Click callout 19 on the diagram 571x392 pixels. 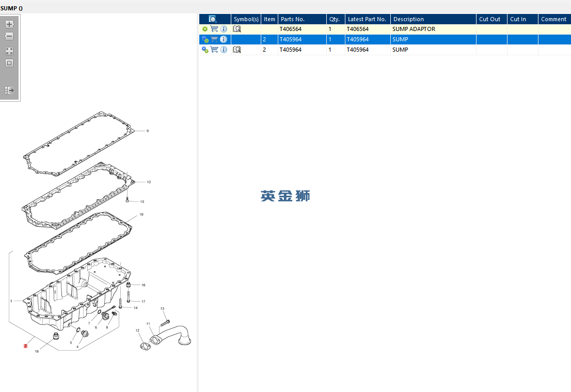141,214
